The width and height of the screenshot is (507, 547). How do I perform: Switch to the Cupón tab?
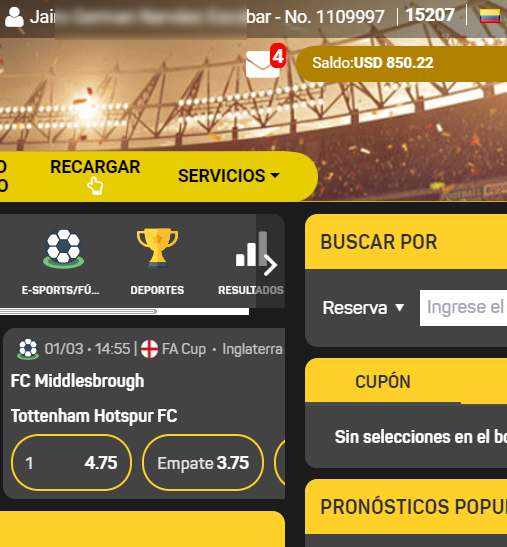click(383, 381)
